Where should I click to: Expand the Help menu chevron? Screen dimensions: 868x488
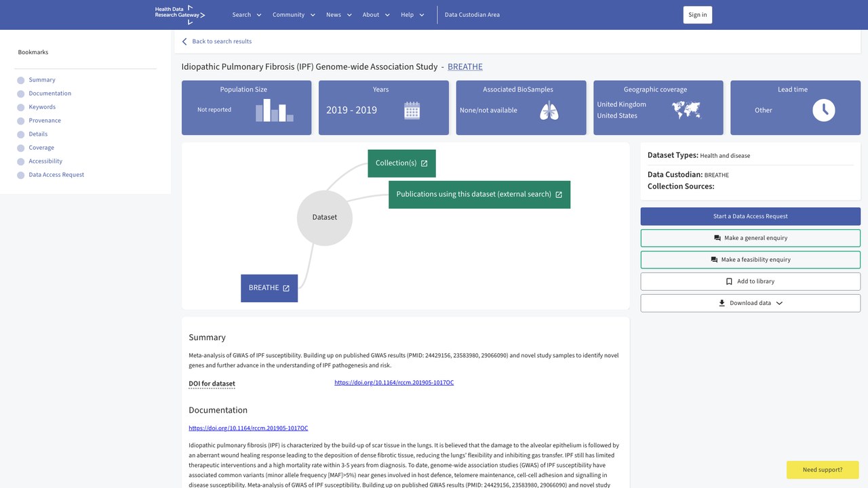[x=422, y=15]
